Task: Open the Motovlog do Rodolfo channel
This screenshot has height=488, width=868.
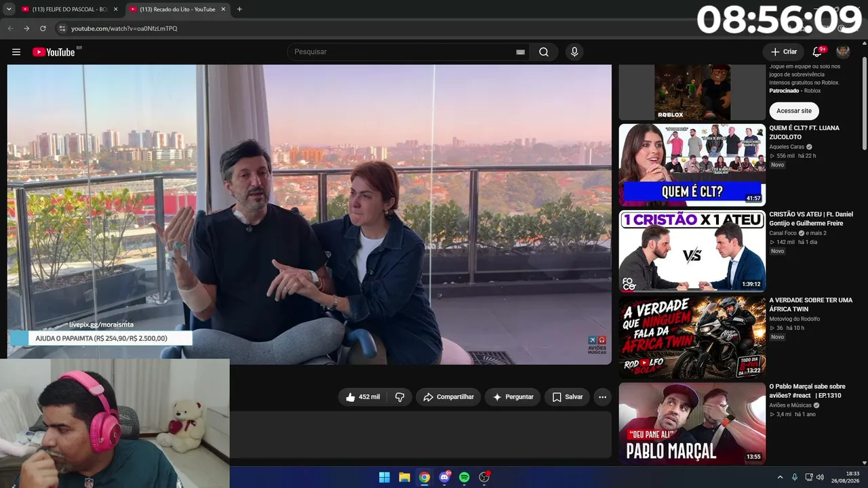Action: [x=794, y=319]
